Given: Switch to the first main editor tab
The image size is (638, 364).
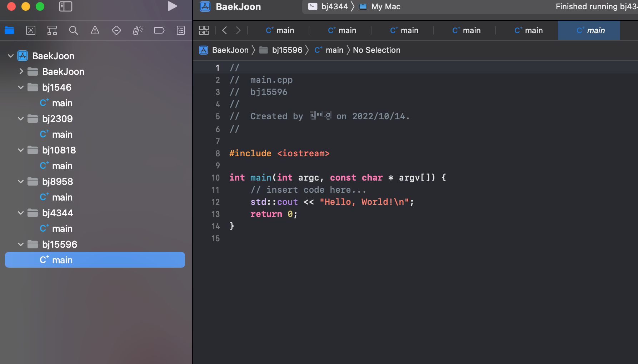Looking at the screenshot, I should tap(280, 30).
